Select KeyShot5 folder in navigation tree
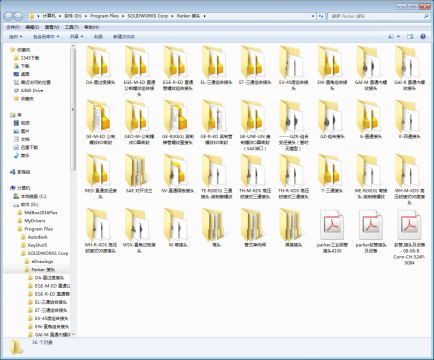This screenshot has height=360, width=434. coord(37,245)
